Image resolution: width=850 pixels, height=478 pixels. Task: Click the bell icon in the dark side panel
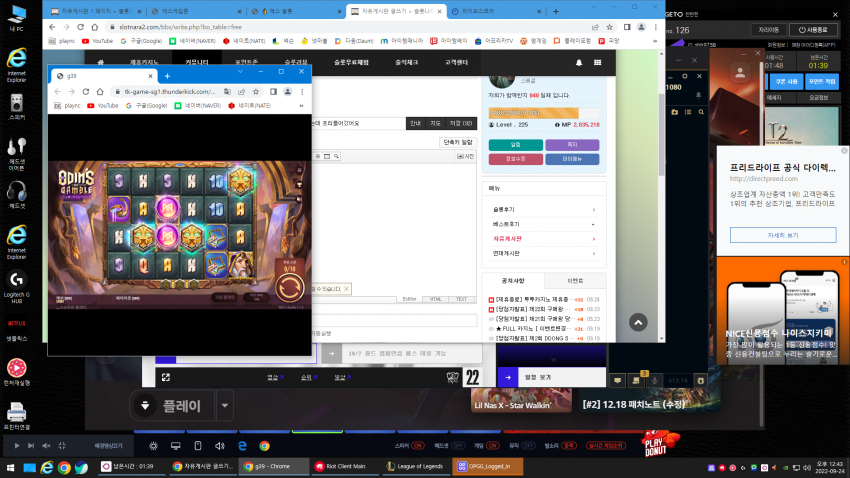point(698,95)
